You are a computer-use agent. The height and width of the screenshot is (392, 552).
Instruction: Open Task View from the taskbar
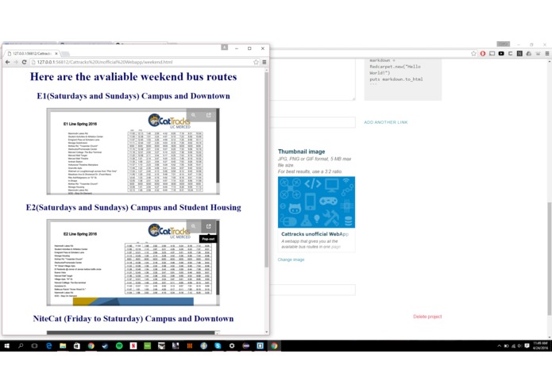pos(34,346)
